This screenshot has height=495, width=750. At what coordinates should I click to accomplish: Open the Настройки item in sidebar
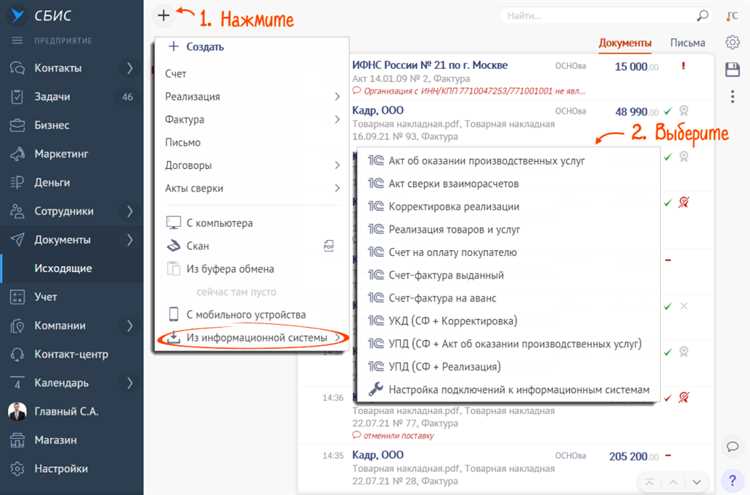[x=60, y=468]
